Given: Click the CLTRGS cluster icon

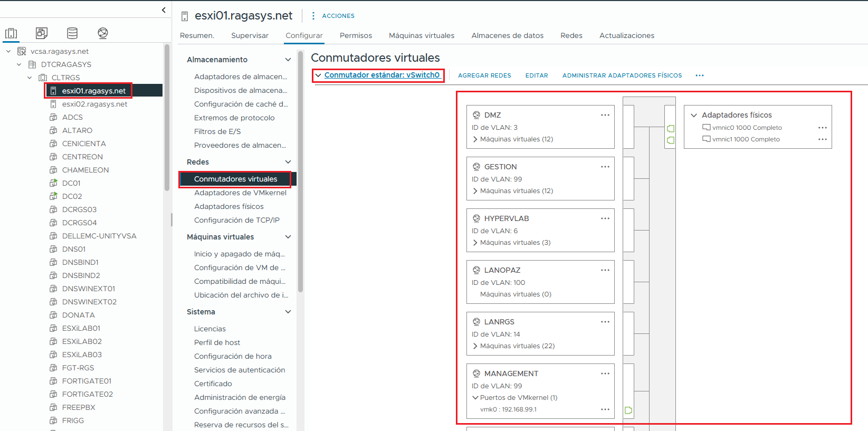Looking at the screenshot, I should click(43, 78).
